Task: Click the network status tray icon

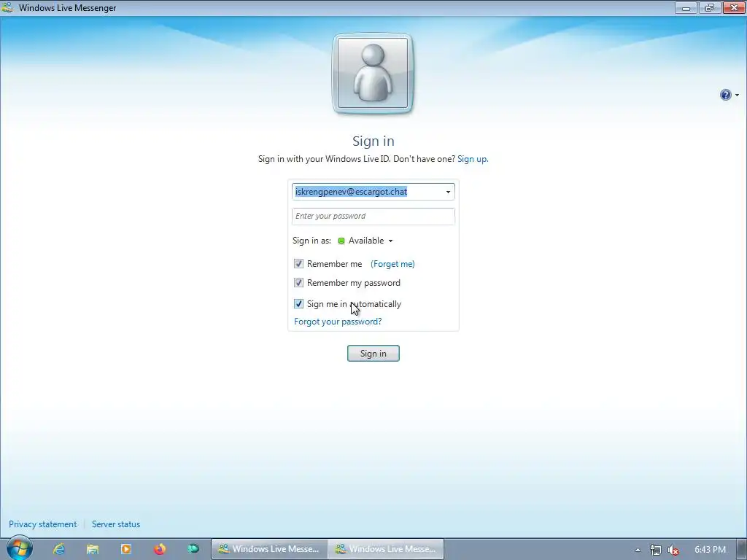Action: pyautogui.click(x=656, y=550)
